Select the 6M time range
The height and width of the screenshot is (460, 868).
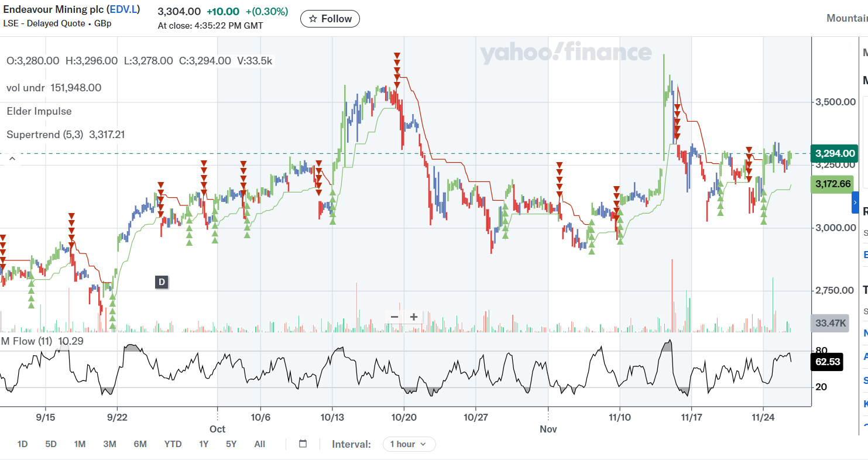click(x=140, y=444)
